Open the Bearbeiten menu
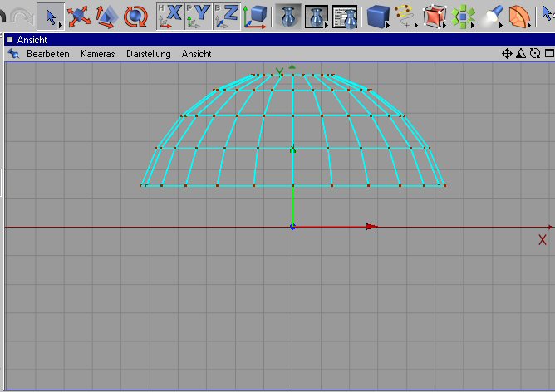555x392 pixels. point(48,54)
